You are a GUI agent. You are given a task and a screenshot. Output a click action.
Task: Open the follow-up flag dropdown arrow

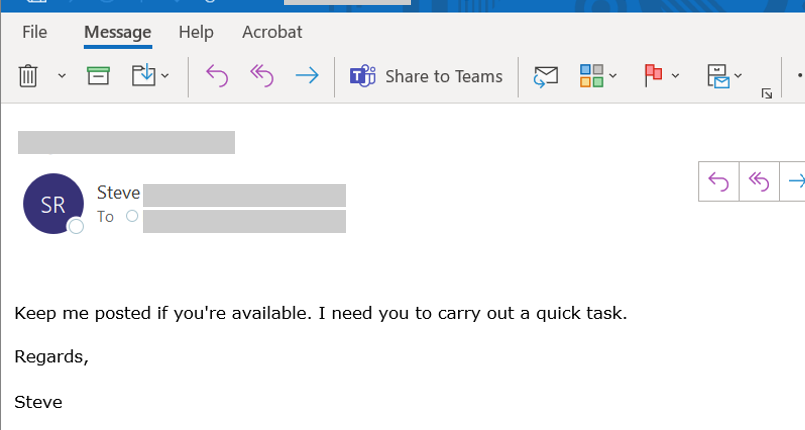(x=676, y=76)
